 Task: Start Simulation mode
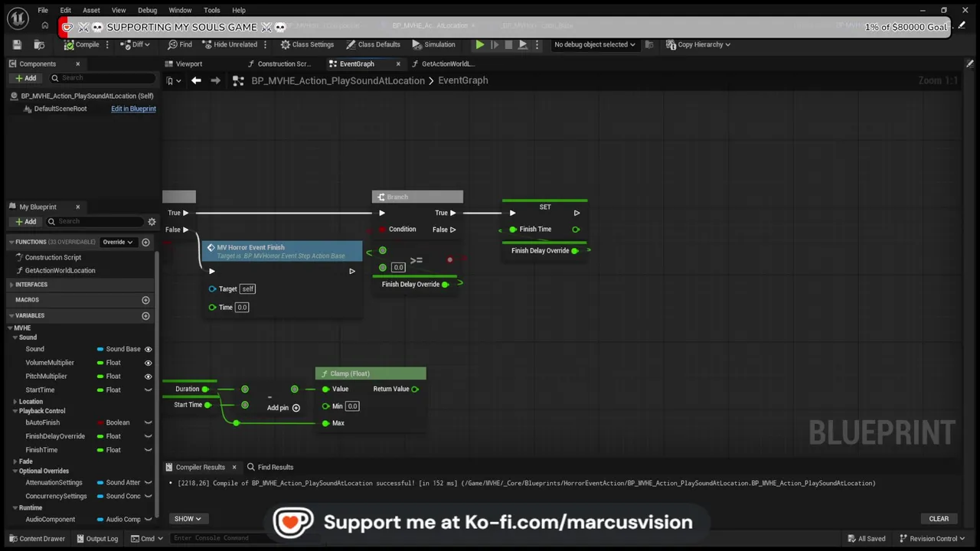coord(433,44)
